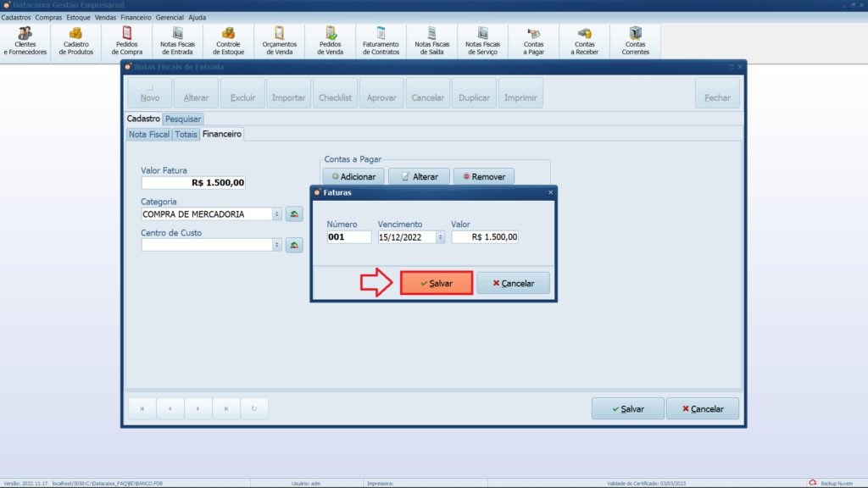Click search icon beside Categoria field
This screenshot has height=488, width=868.
tap(294, 214)
